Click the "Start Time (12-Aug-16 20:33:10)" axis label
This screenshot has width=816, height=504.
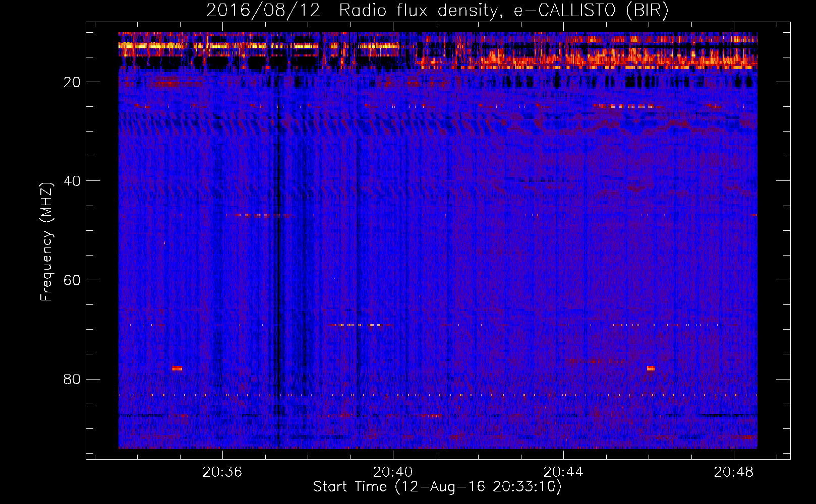pos(437,487)
